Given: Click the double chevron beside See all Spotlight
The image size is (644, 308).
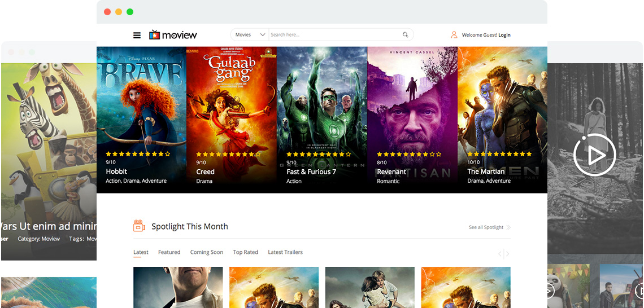Looking at the screenshot, I should [x=508, y=227].
